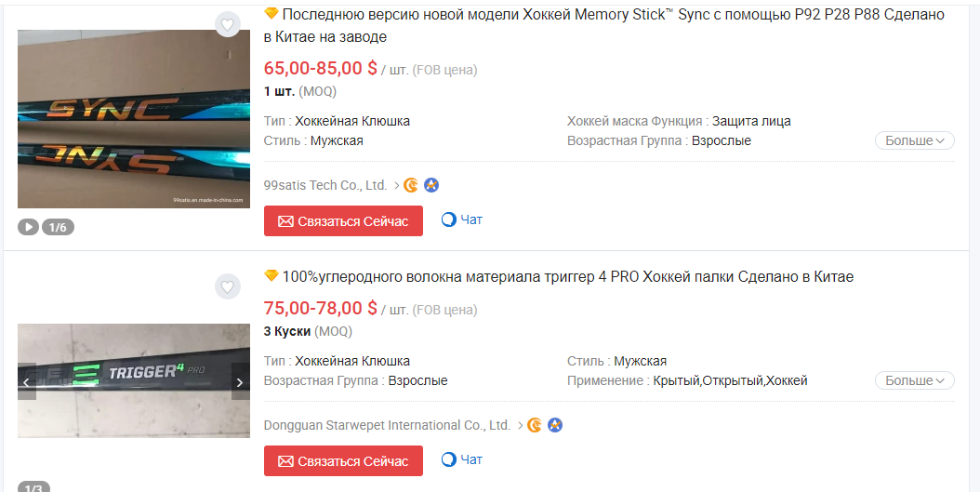Screen dimensions: 980x492
Task: Play the SYNC product video
Action: (29, 226)
